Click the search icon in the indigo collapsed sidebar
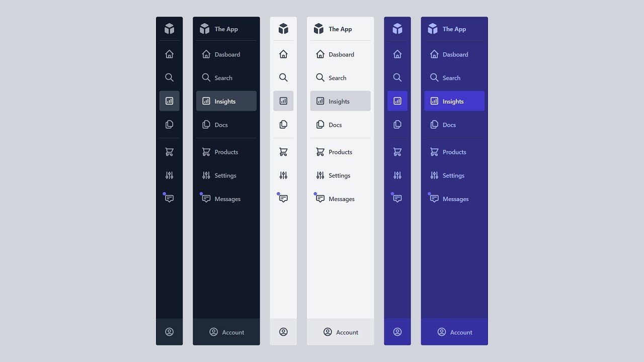644x362 pixels. coord(397,77)
